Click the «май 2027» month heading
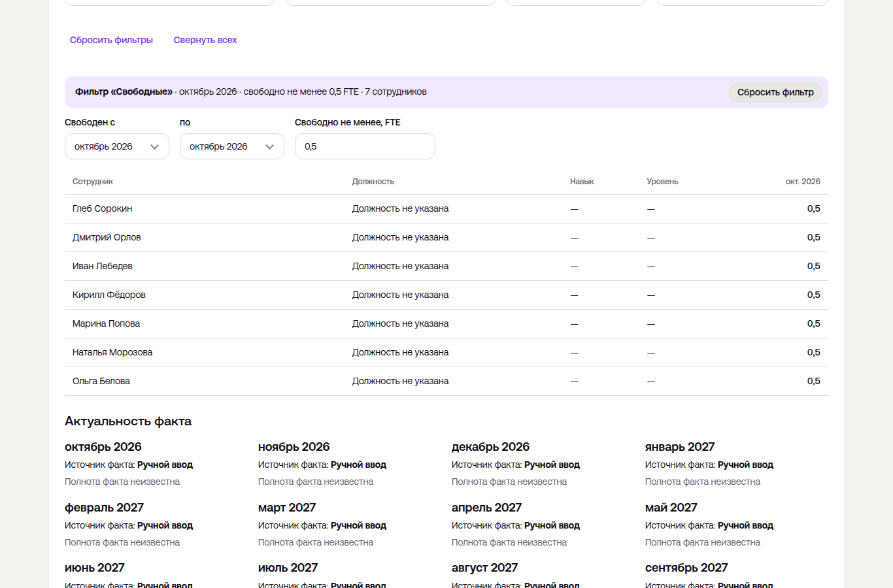 (x=671, y=508)
